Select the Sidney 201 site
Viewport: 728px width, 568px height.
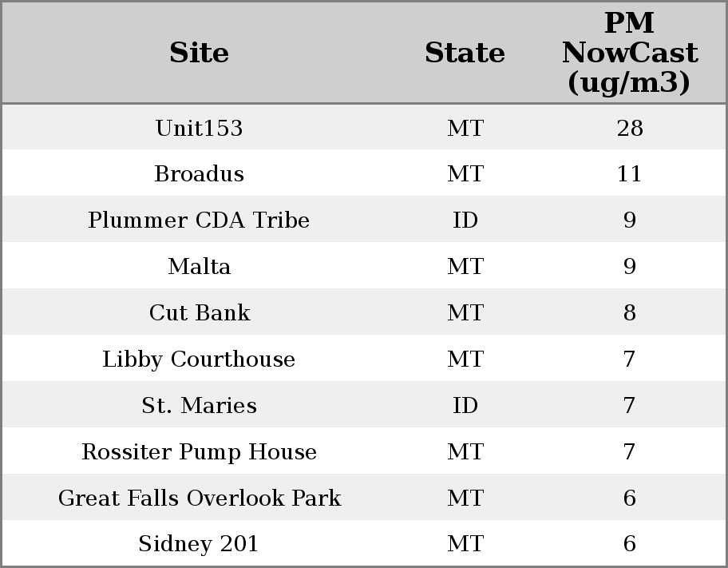click(199, 544)
